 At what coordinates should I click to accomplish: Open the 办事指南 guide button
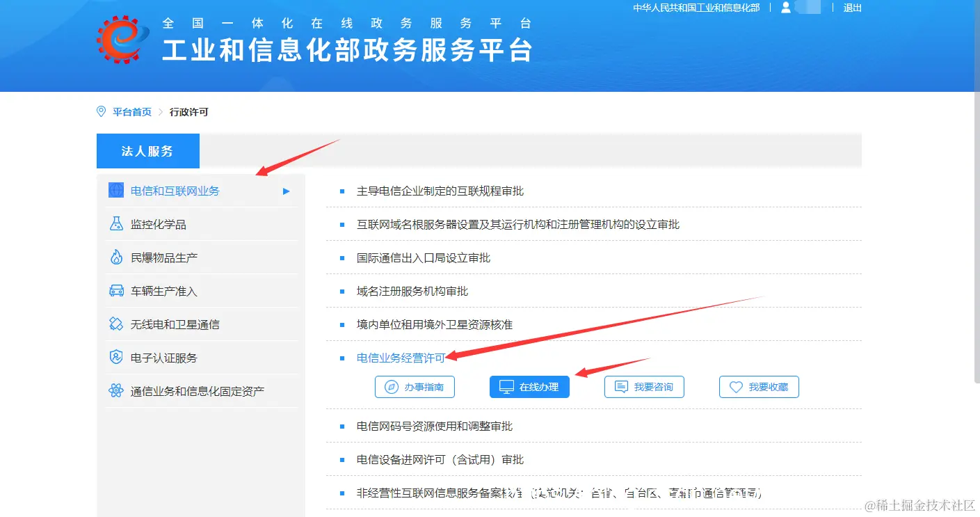coord(415,386)
